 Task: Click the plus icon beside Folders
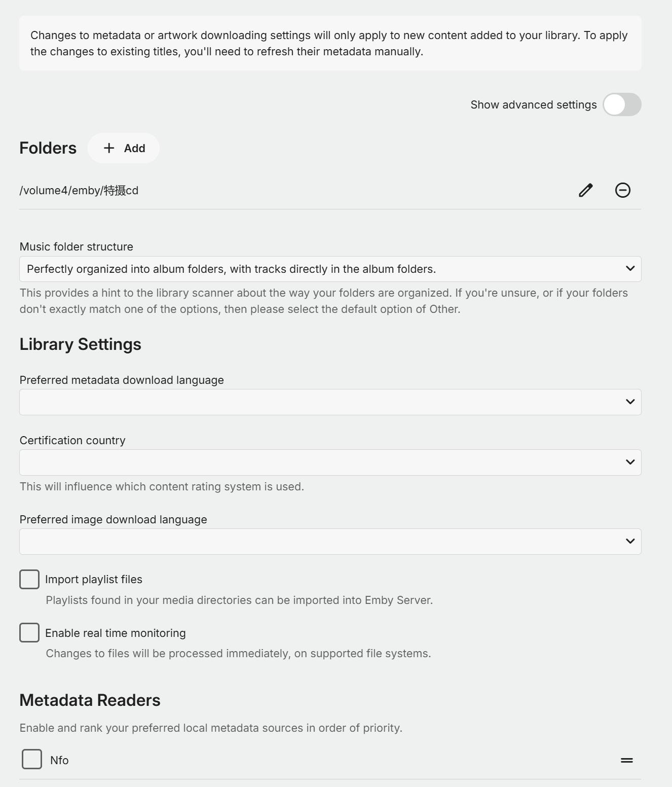click(109, 148)
